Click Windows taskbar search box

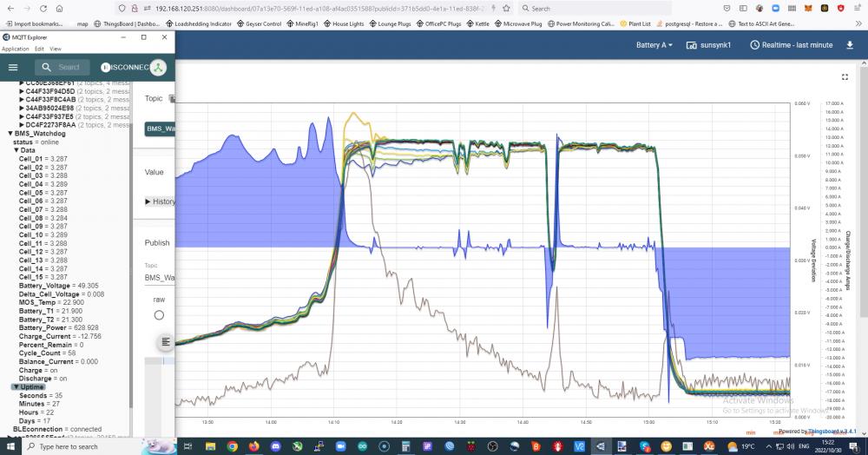[x=100, y=446]
